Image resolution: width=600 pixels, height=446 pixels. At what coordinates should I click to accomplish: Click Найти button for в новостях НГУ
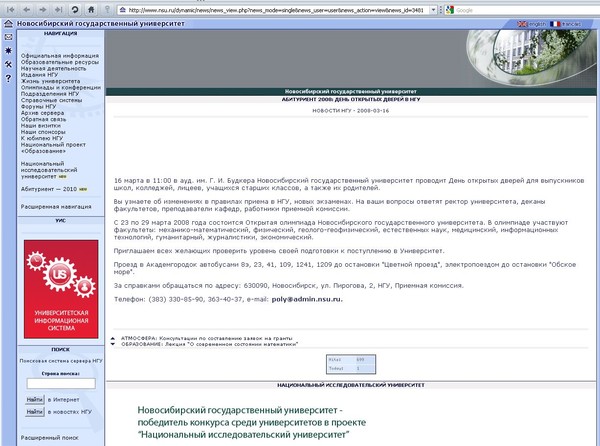(x=35, y=412)
